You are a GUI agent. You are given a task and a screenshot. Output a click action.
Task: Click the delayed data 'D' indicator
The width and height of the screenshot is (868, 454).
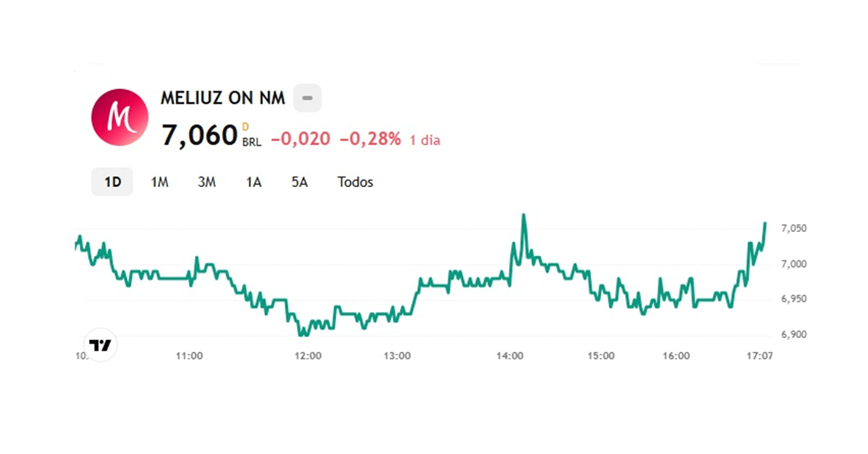[x=246, y=127]
